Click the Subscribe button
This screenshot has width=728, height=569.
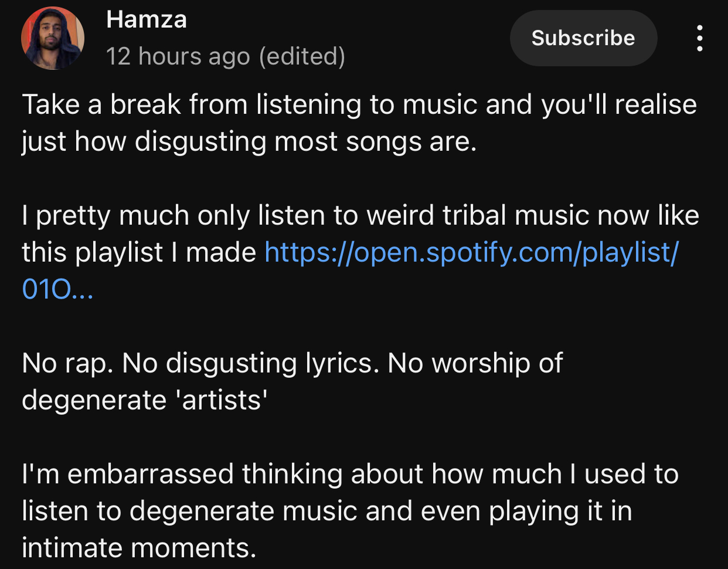pos(583,38)
